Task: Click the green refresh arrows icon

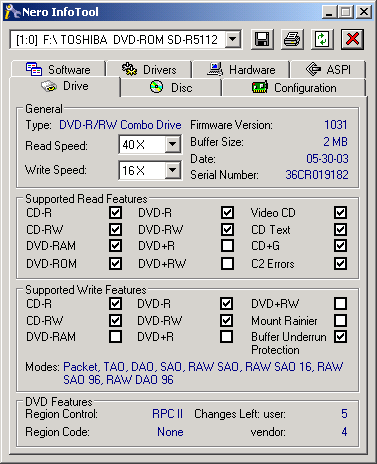Action: coord(322,39)
